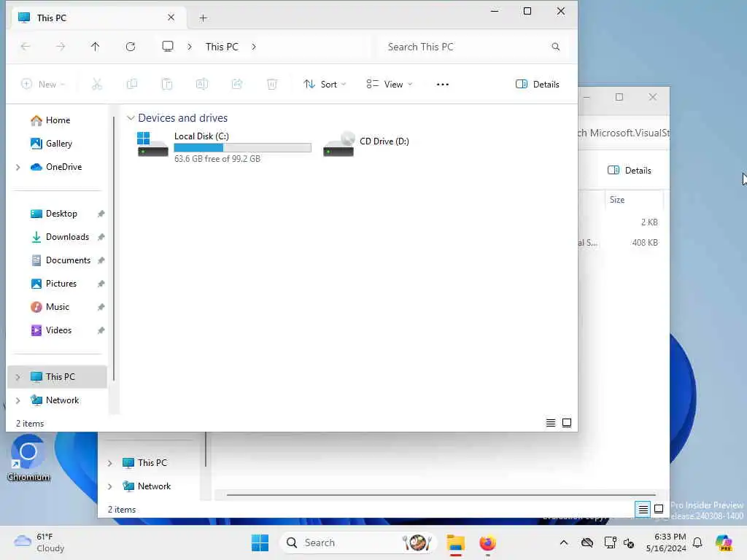
Task: Switch front window to large thumbnails view
Action: tap(567, 423)
